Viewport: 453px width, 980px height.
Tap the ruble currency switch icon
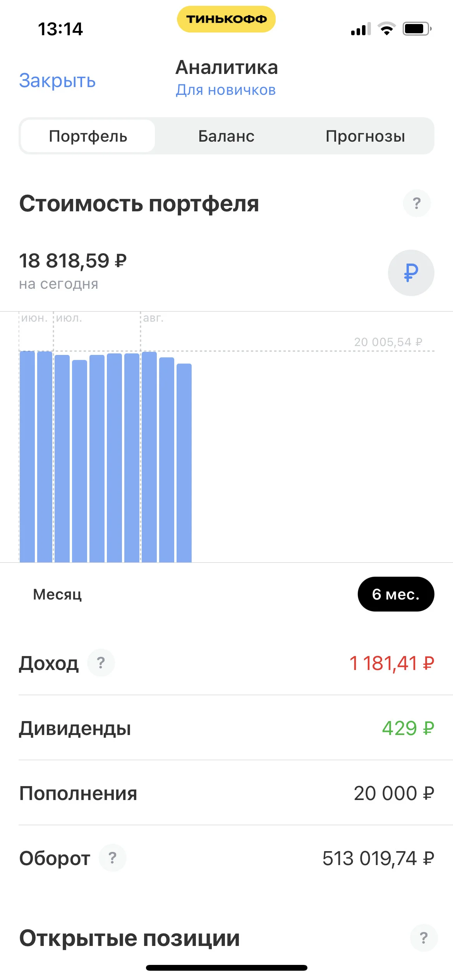coord(411,273)
